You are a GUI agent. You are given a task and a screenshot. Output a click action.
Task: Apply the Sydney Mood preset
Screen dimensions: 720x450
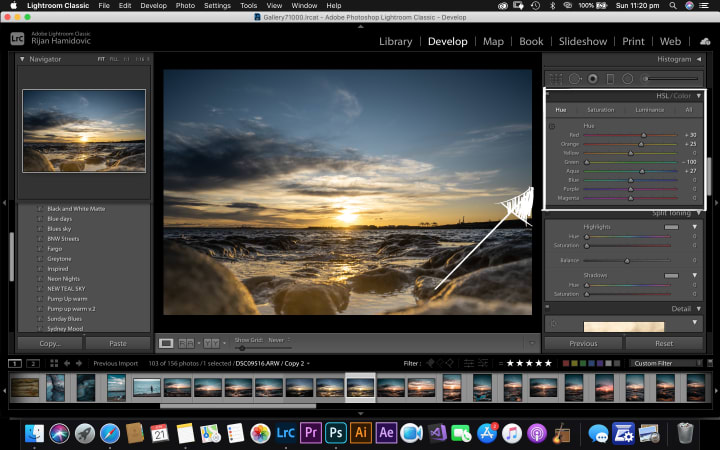(x=65, y=329)
